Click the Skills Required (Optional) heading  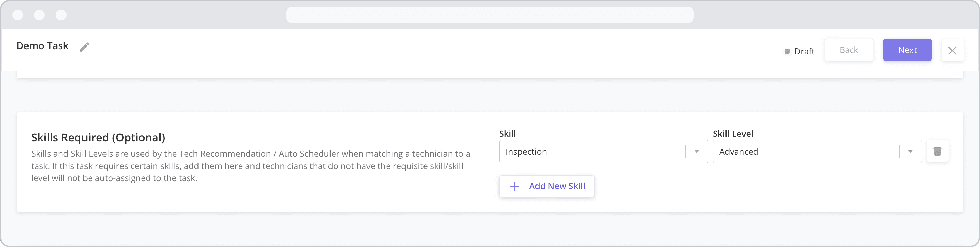pos(98,137)
